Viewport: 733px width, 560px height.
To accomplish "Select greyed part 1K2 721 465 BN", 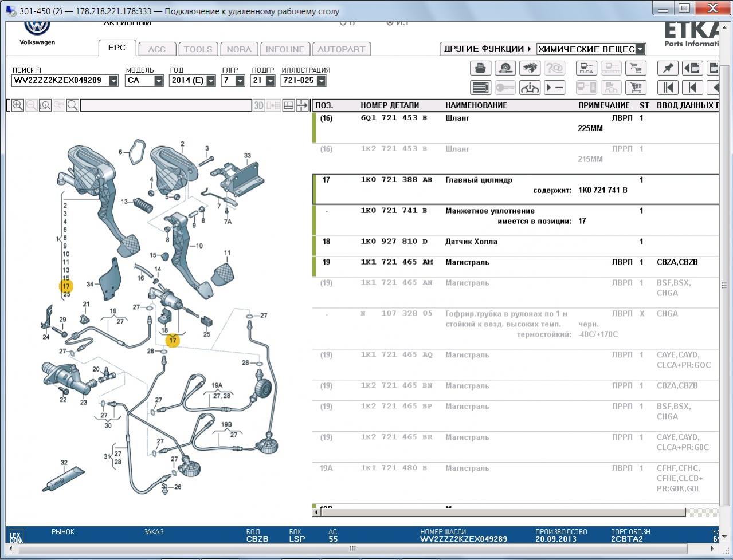I will 396,386.
